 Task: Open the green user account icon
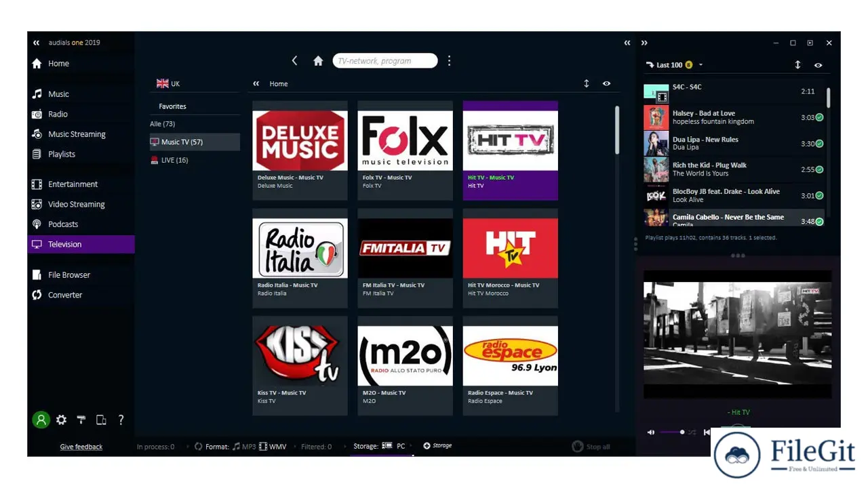click(41, 420)
